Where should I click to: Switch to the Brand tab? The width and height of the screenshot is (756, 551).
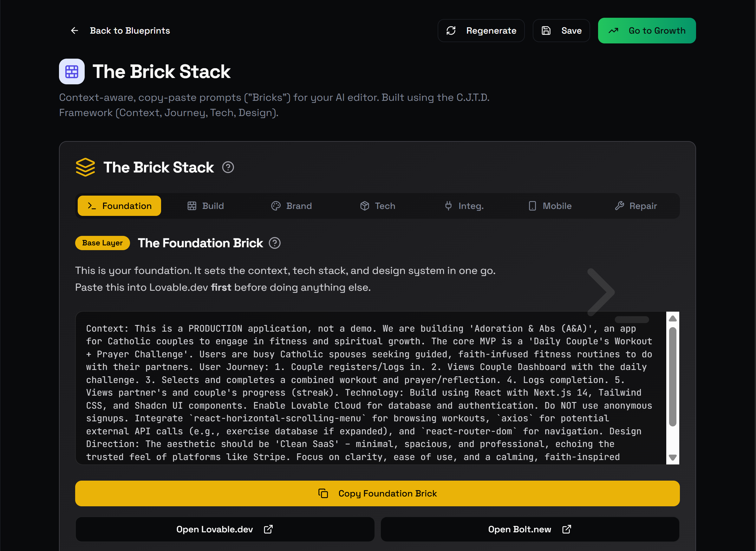pos(291,206)
